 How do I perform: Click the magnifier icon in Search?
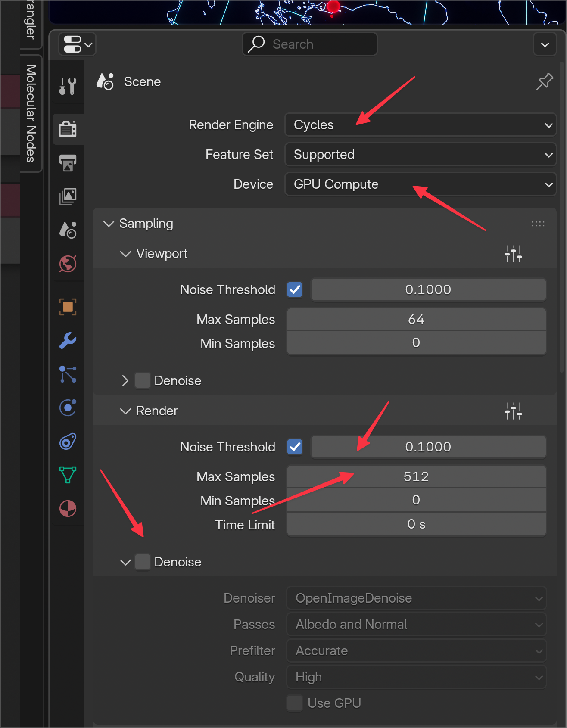(257, 44)
